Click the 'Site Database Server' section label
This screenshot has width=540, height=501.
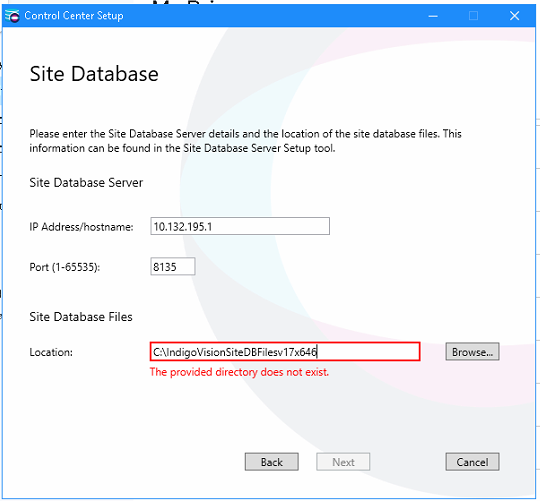pos(86,182)
